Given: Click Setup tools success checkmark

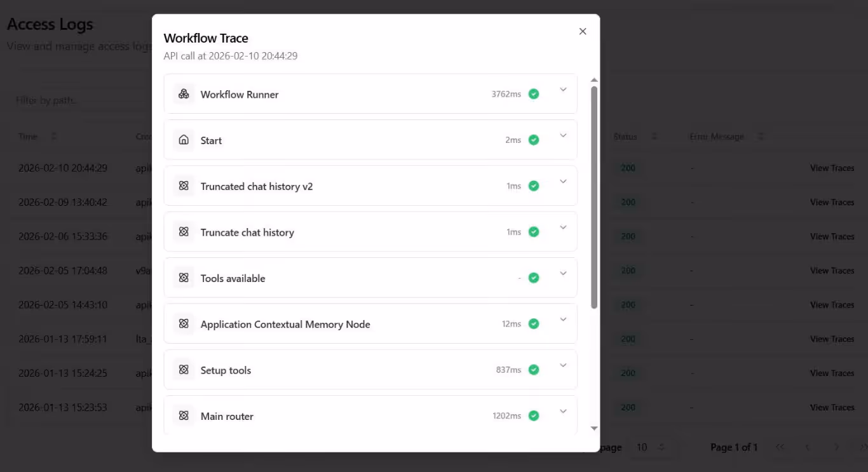Looking at the screenshot, I should pos(534,370).
